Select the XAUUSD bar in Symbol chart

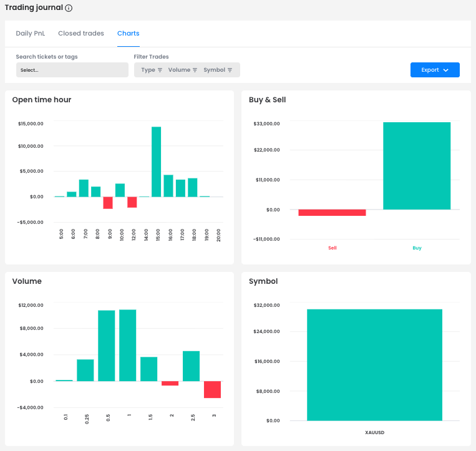pyautogui.click(x=374, y=364)
